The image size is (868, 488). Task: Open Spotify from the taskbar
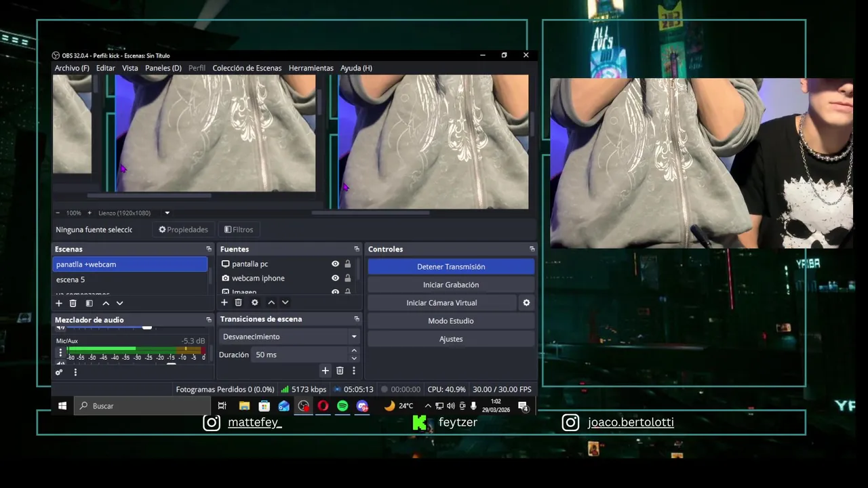click(x=342, y=406)
